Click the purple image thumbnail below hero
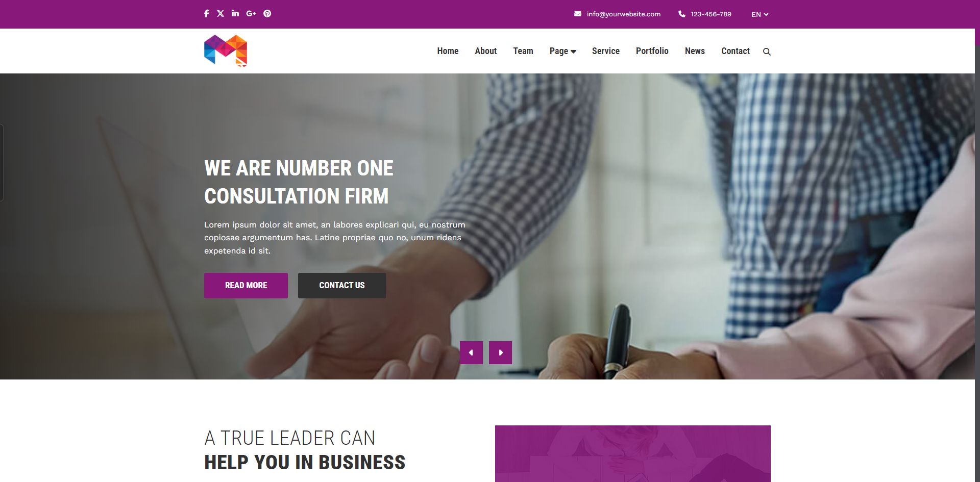This screenshot has height=482, width=980. pyautogui.click(x=632, y=453)
